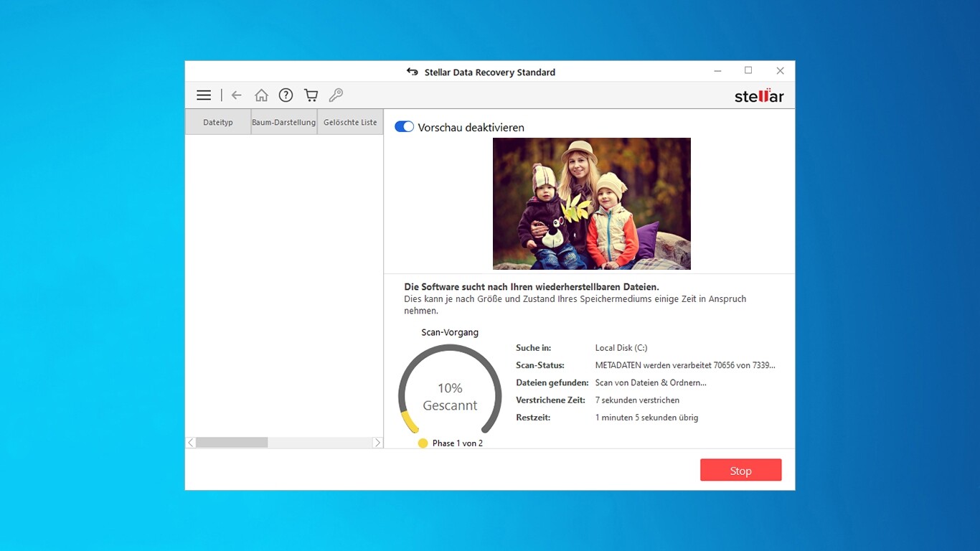Click the activation key icon
Screen dimensions: 980x551
336,95
